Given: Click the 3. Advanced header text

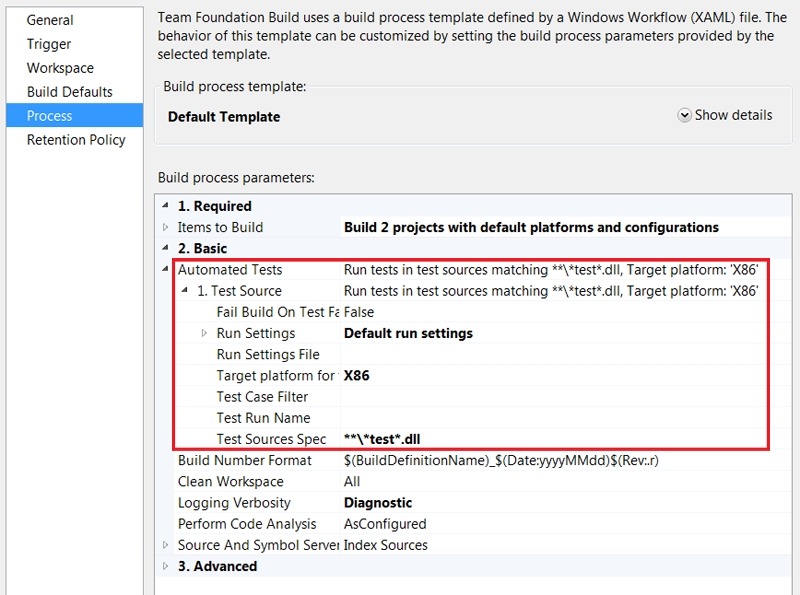Looking at the screenshot, I should point(217,566).
